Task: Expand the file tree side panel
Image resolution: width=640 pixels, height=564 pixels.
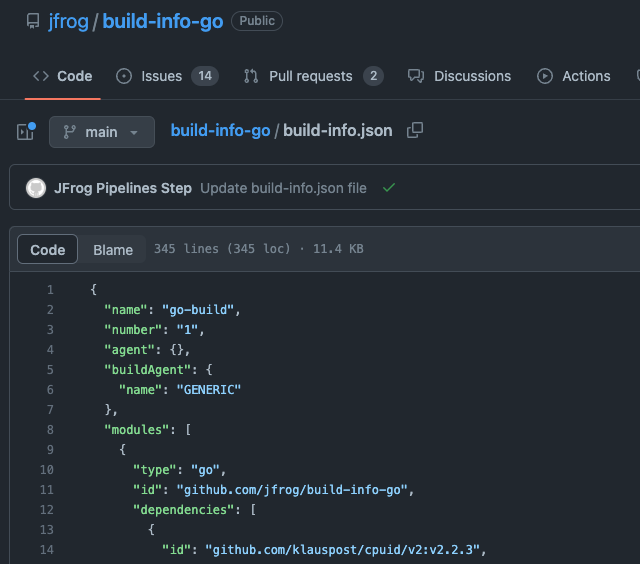Action: [x=26, y=131]
